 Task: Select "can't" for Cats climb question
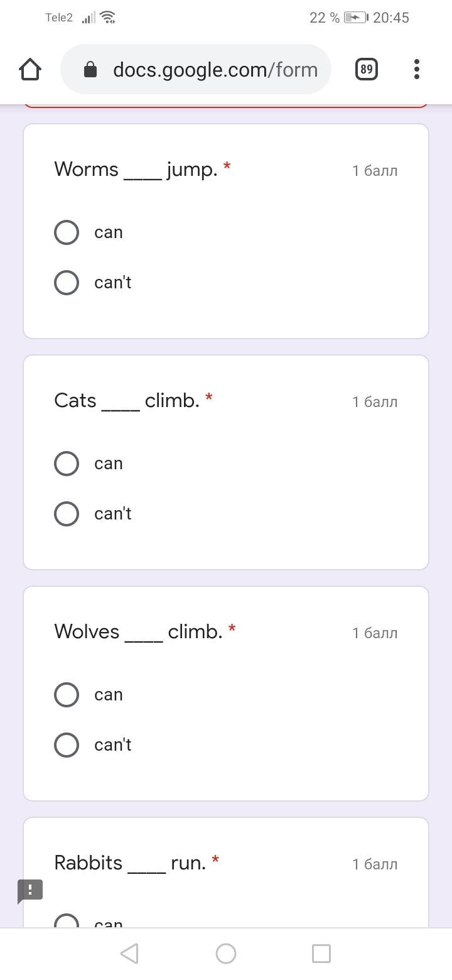(x=67, y=514)
